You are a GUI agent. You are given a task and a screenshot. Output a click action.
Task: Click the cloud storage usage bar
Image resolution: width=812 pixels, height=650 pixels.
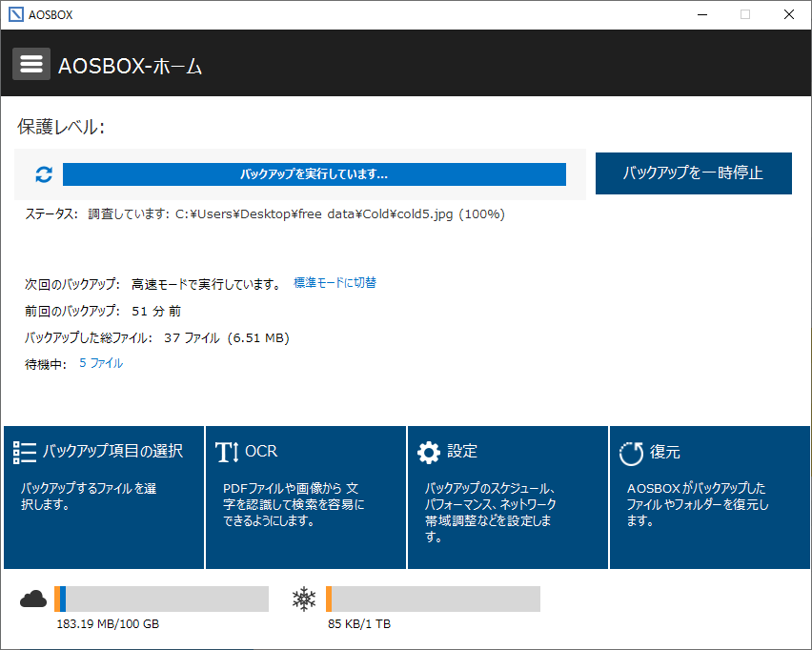click(162, 599)
